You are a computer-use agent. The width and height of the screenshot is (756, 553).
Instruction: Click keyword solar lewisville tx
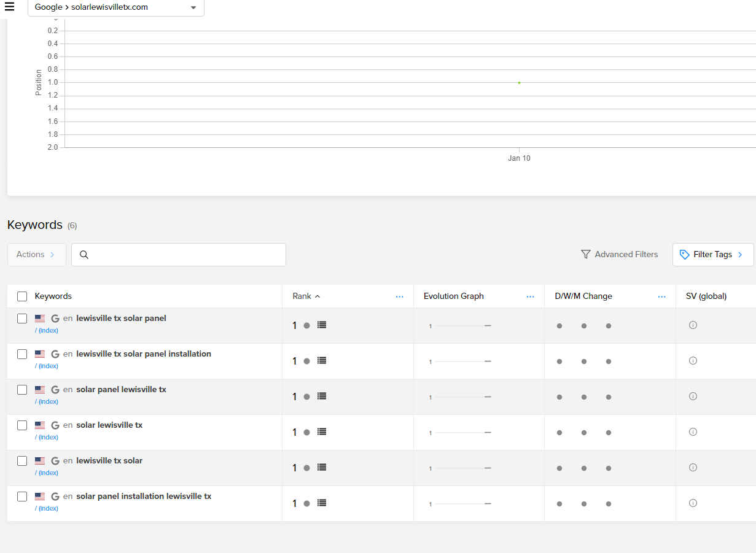coord(109,425)
